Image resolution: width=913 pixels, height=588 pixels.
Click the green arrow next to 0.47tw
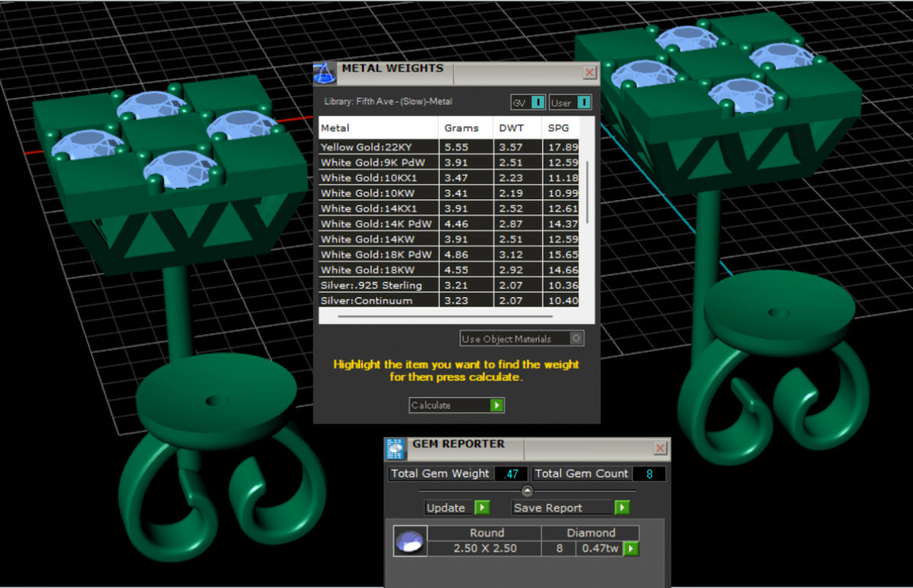point(631,548)
